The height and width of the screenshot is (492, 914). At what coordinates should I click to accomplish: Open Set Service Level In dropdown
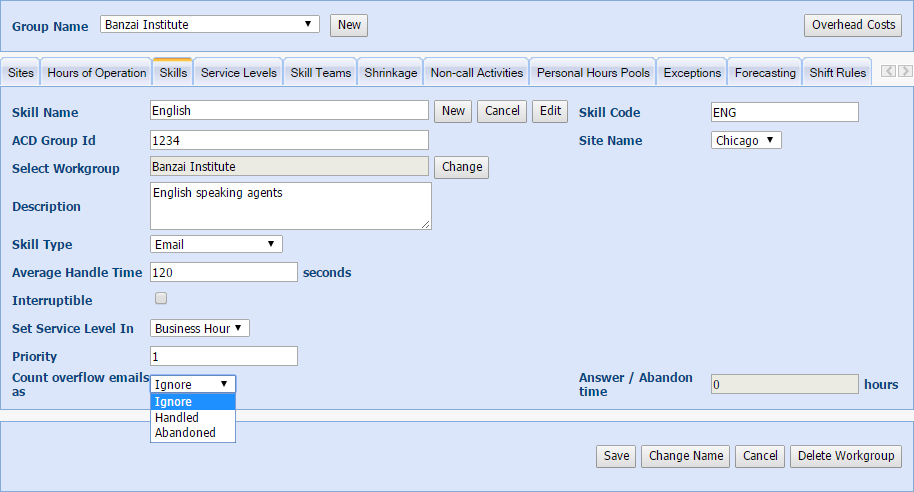tap(200, 328)
